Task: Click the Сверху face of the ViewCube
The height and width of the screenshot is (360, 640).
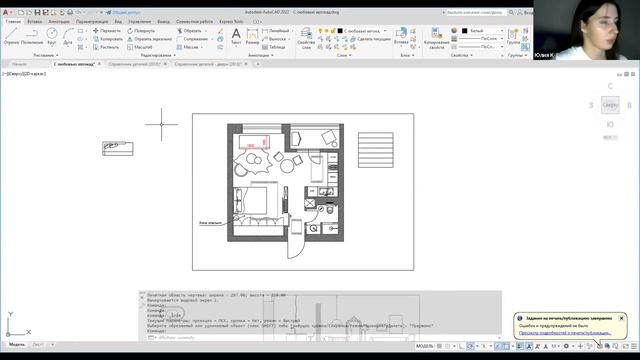Action: pos(610,105)
